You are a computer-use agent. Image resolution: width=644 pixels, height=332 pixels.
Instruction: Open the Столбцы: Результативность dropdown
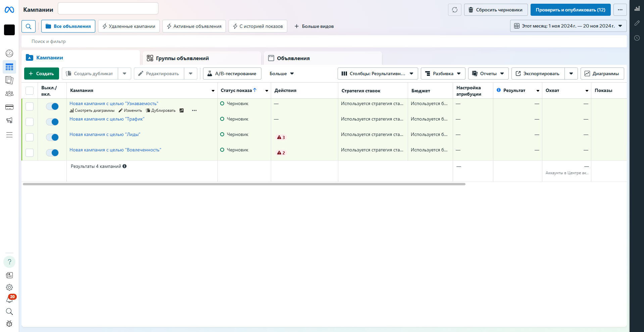pyautogui.click(x=378, y=74)
